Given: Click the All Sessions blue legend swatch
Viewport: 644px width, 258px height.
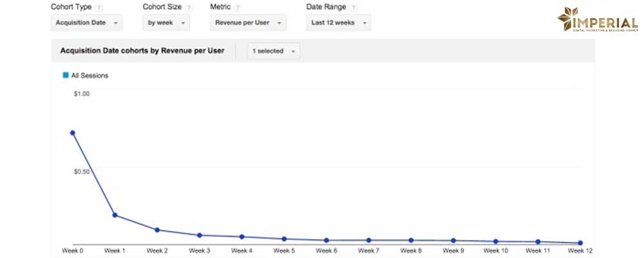Looking at the screenshot, I should point(65,75).
